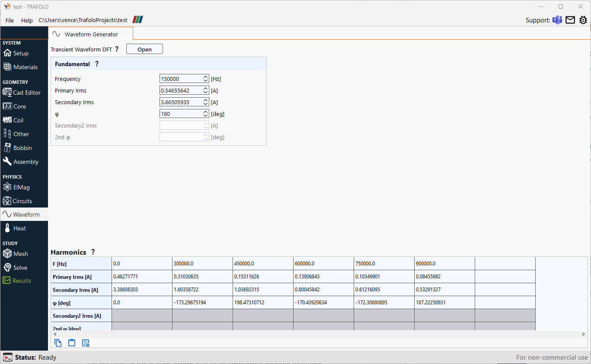Select the 300000.0 frequency cell
The image size is (591, 364).
(x=202, y=264)
